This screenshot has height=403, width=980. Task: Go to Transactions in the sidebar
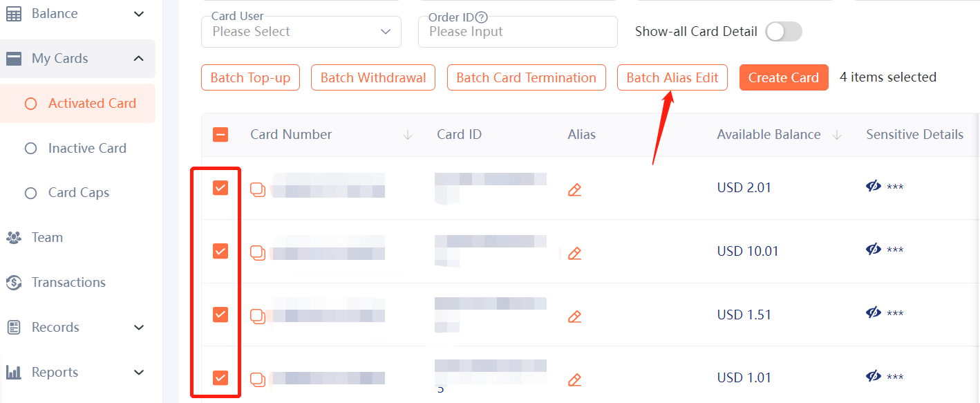68,282
